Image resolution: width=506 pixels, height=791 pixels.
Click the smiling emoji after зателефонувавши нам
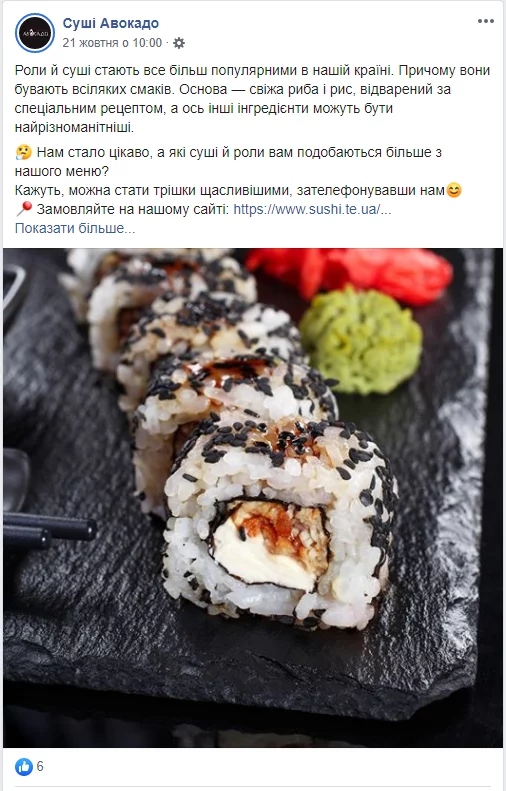tap(454, 190)
